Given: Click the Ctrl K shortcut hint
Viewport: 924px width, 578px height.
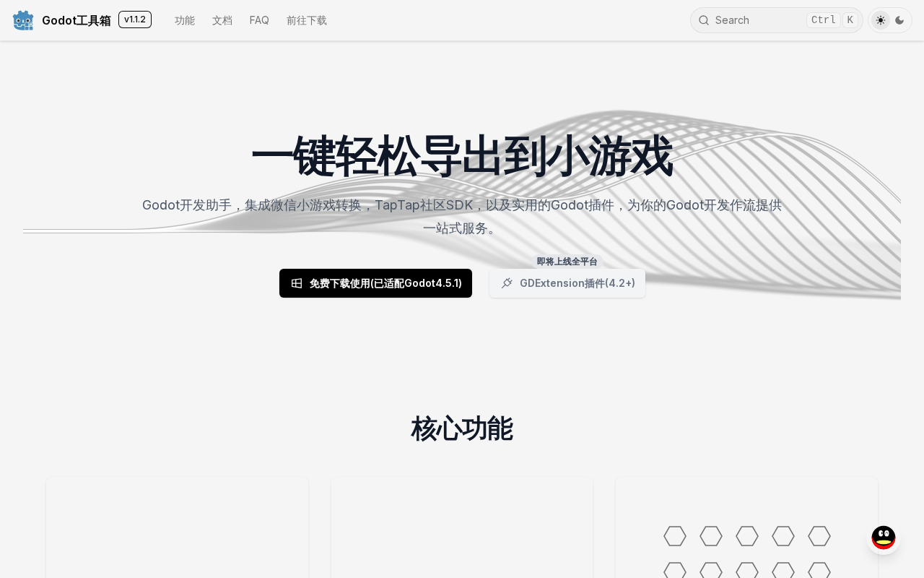Looking at the screenshot, I should (832, 20).
